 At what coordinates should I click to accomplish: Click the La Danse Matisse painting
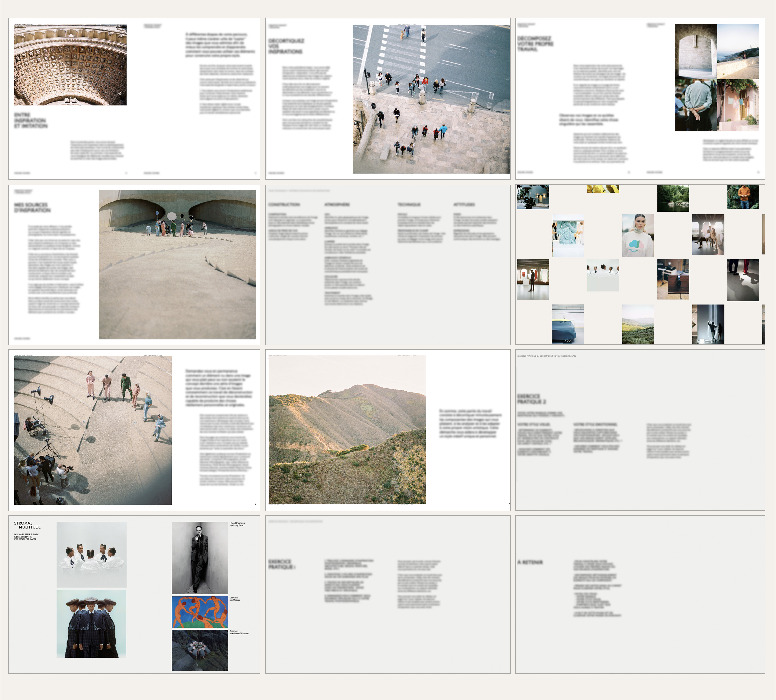(200, 612)
